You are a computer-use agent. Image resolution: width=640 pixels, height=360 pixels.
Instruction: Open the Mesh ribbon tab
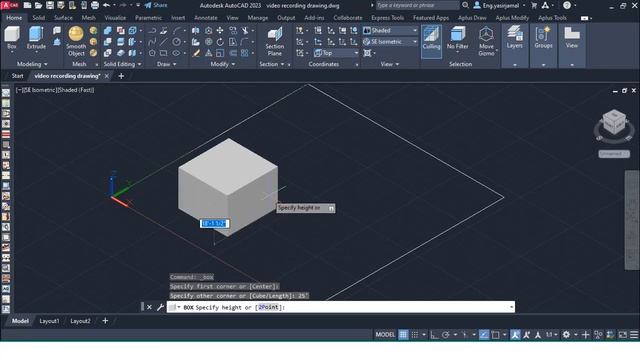pyautogui.click(x=89, y=18)
